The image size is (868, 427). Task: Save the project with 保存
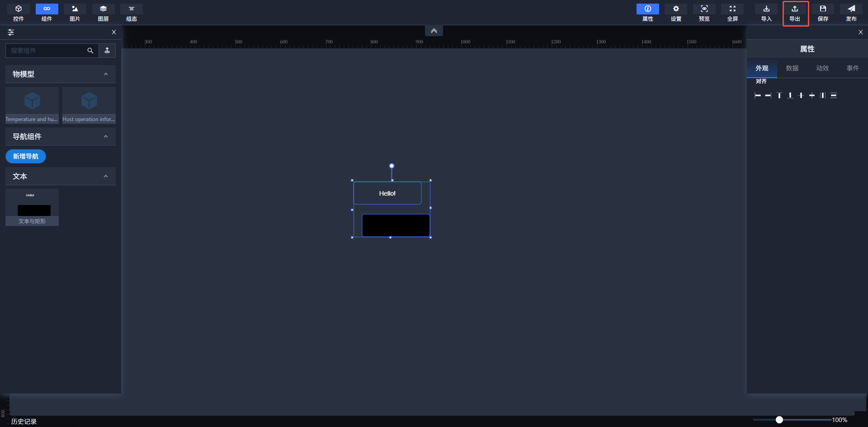pos(823,13)
